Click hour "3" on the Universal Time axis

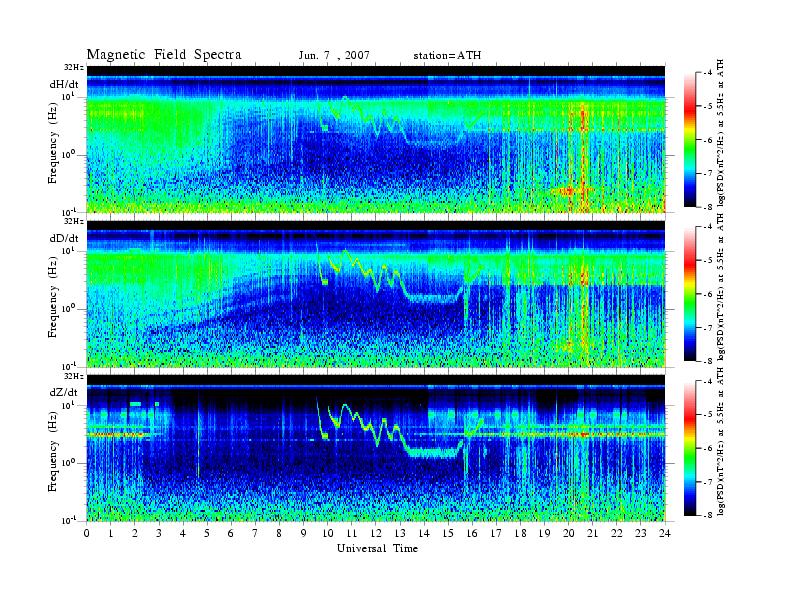point(159,534)
